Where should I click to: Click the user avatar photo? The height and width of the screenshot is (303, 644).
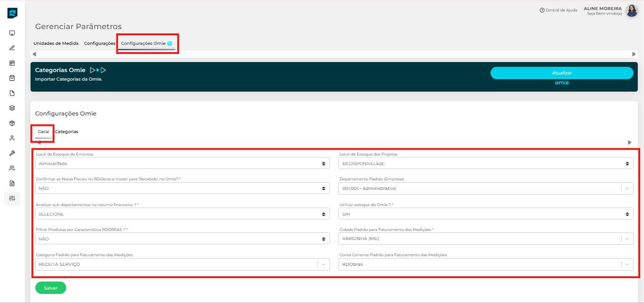pos(632,10)
